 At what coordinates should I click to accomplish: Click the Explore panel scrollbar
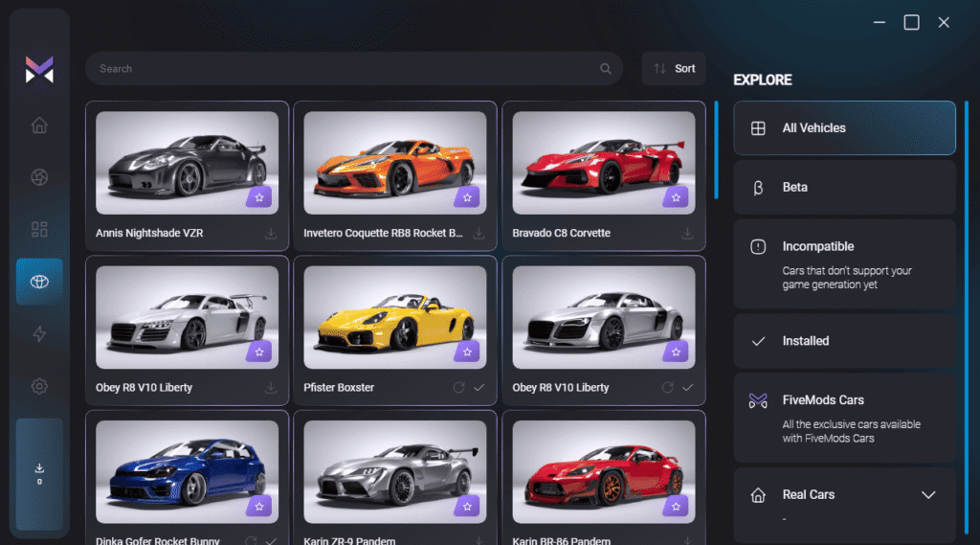(967, 318)
